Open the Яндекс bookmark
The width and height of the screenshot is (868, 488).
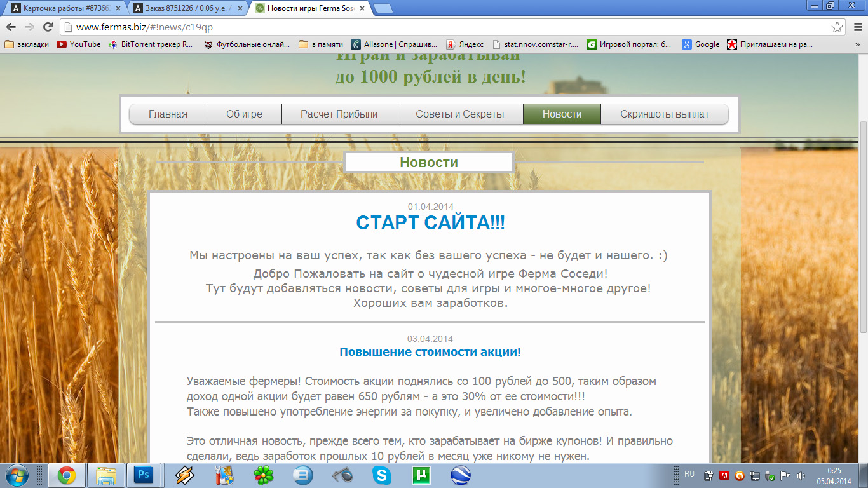465,44
